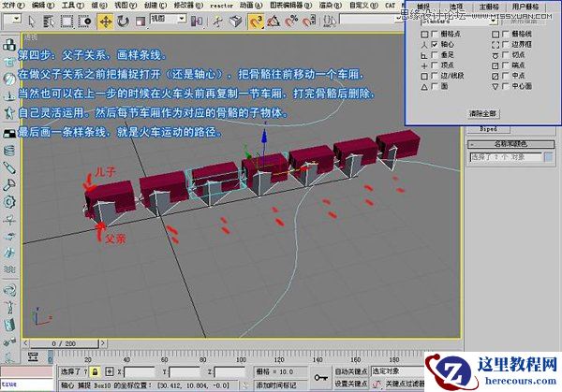
Task: Open the reactor menu
Action: pyautogui.click(x=221, y=6)
